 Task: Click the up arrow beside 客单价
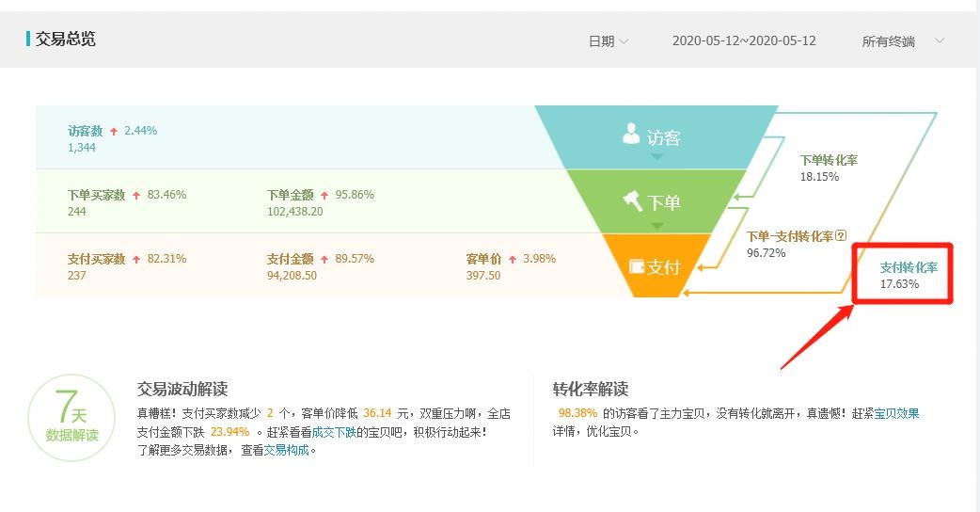click(513, 260)
